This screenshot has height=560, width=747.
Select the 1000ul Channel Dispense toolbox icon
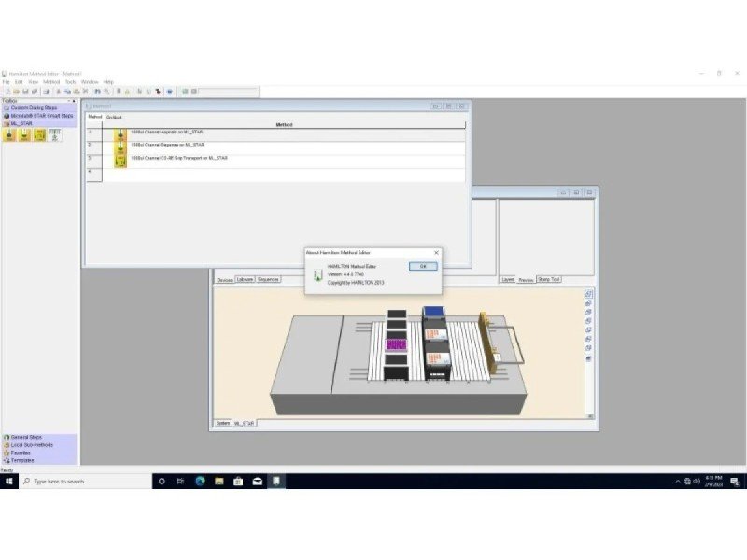(24, 135)
